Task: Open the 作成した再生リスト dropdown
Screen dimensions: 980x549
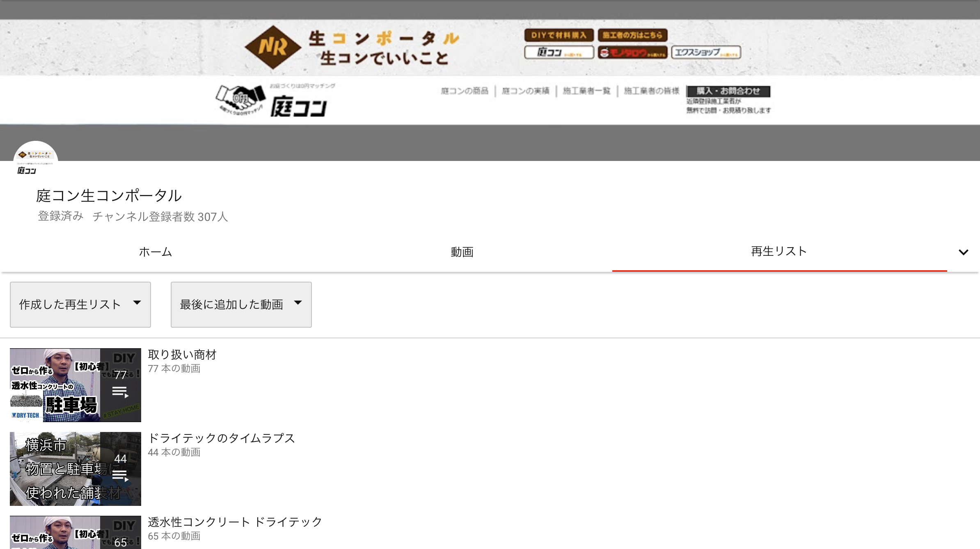Action: tap(80, 304)
